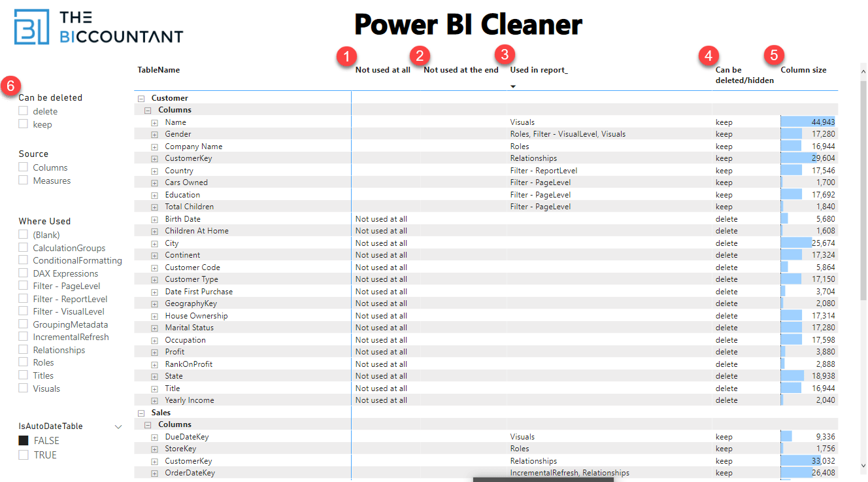The width and height of the screenshot is (868, 482).
Task: Click the TableName column header
Action: [158, 70]
